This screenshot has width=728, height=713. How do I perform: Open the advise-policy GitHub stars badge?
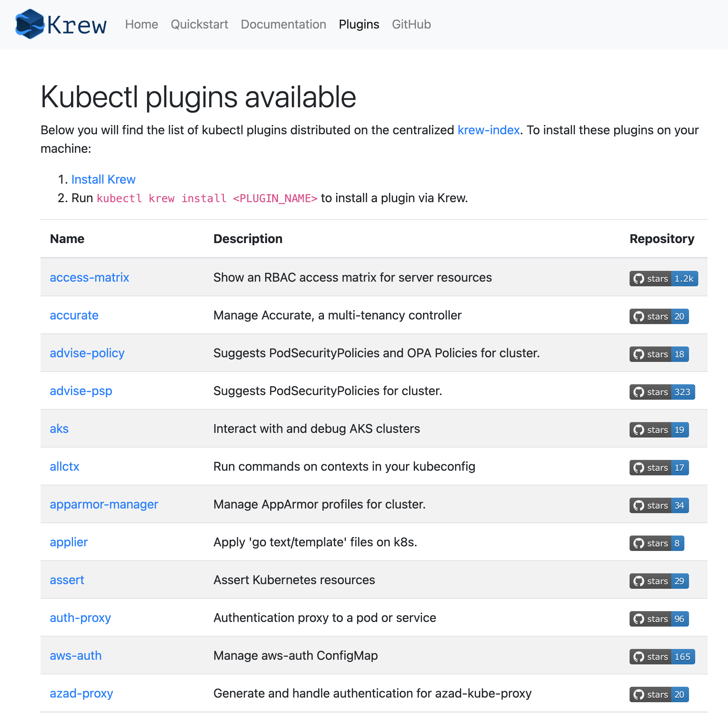[x=659, y=354]
